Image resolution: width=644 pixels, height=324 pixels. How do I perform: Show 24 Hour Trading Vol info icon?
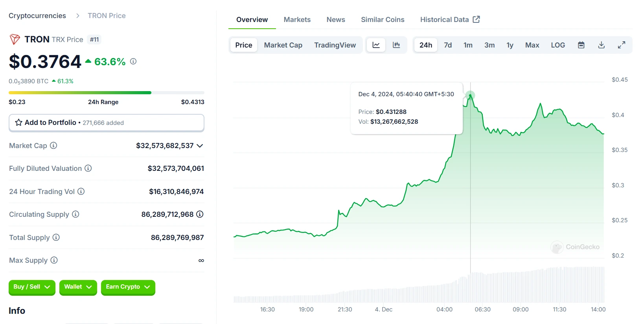coord(81,191)
